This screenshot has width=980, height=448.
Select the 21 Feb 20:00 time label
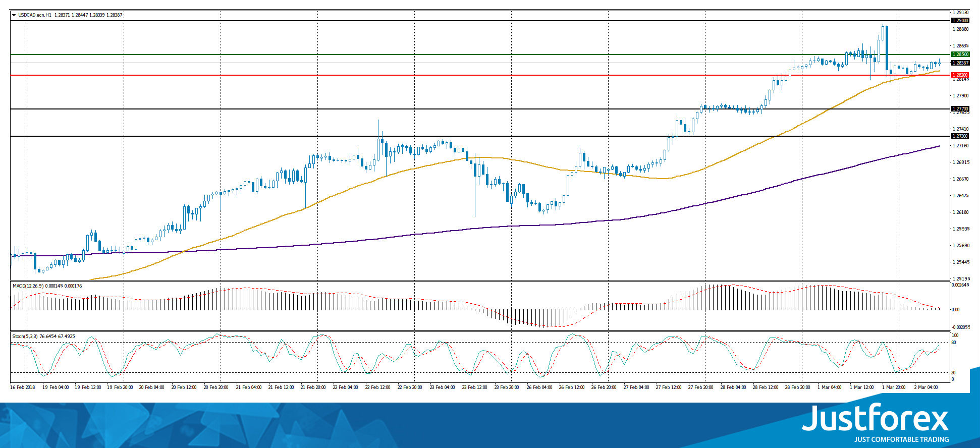(x=313, y=387)
